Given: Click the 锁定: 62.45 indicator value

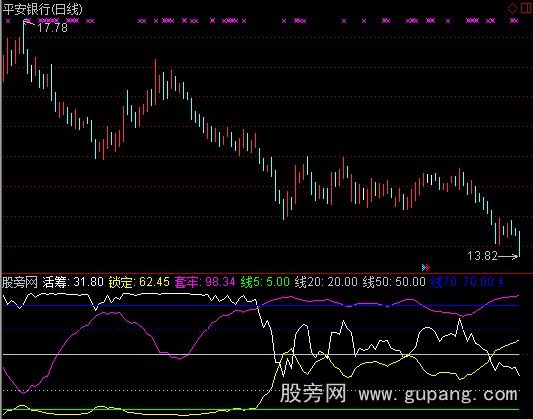Looking at the screenshot, I should click(139, 282).
